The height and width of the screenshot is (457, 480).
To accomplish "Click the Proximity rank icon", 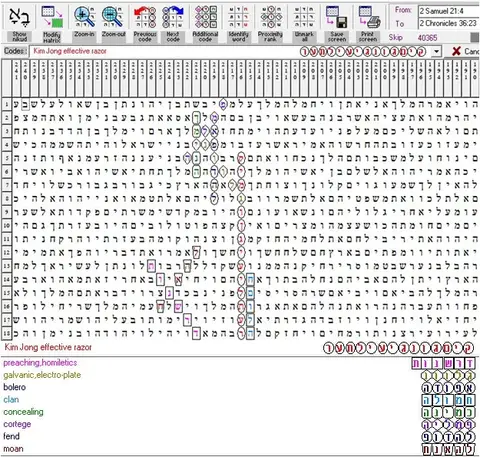I will (271, 17).
